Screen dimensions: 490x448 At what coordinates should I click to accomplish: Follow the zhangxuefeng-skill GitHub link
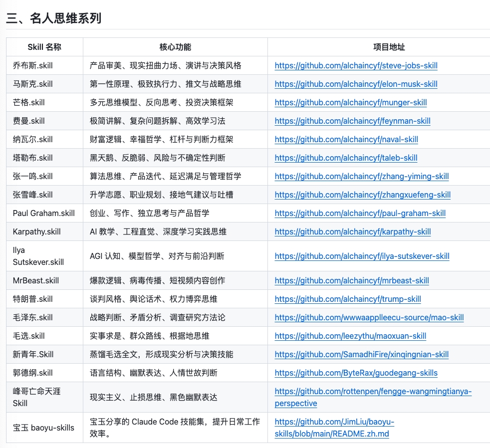pos(362,195)
